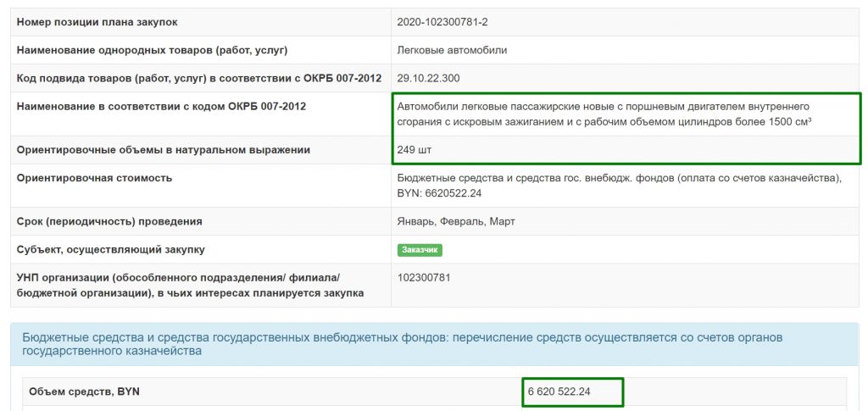The image size is (868, 411).
Task: Click the plan position number 2020-102300781-2
Action: point(442,21)
